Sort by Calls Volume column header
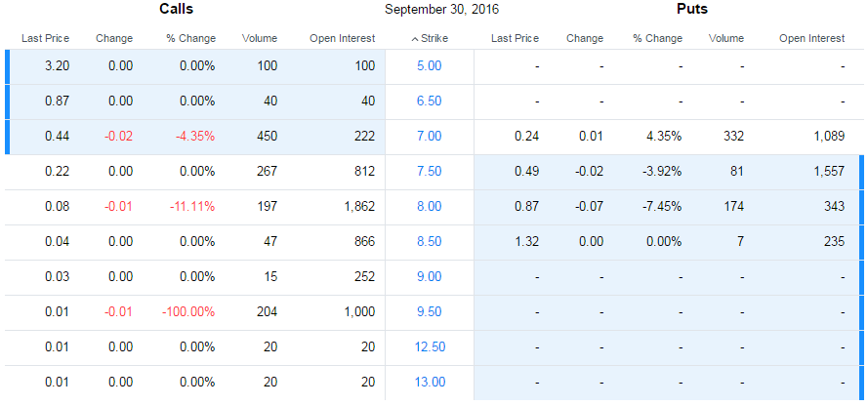 click(x=260, y=39)
